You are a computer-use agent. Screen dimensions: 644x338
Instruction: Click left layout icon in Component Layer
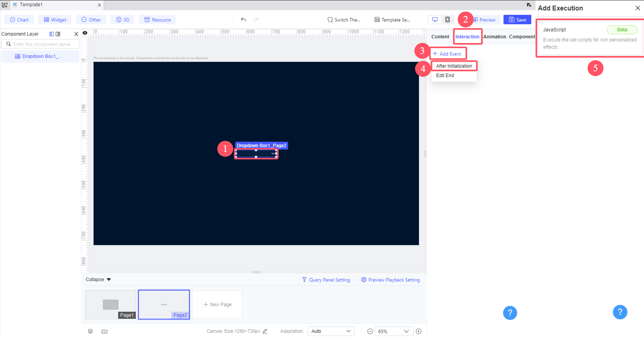click(51, 34)
